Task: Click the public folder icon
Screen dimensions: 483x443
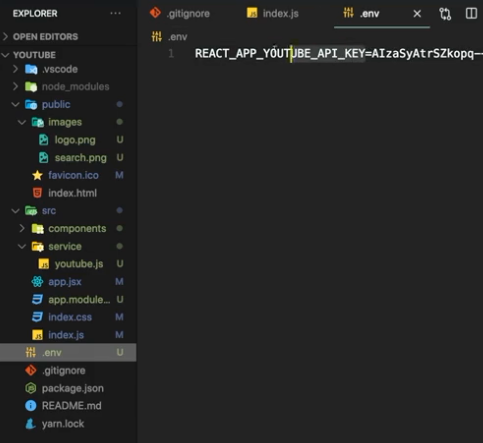Action: [x=31, y=105]
